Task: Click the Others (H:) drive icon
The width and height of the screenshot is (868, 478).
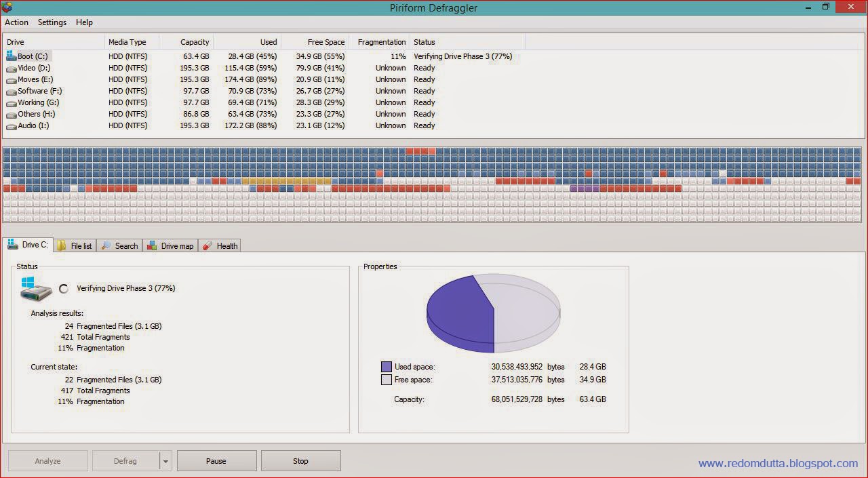Action: [12, 115]
